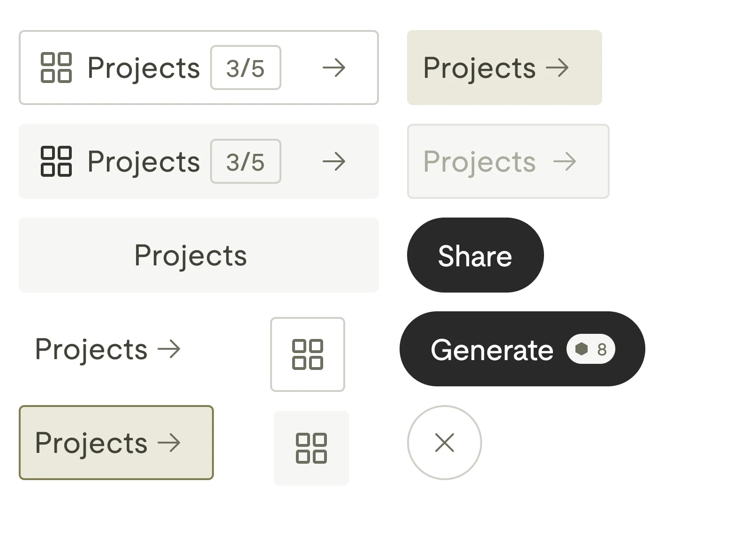
Task: Click 3/5 badge in the white outlined button
Action: pyautogui.click(x=245, y=68)
